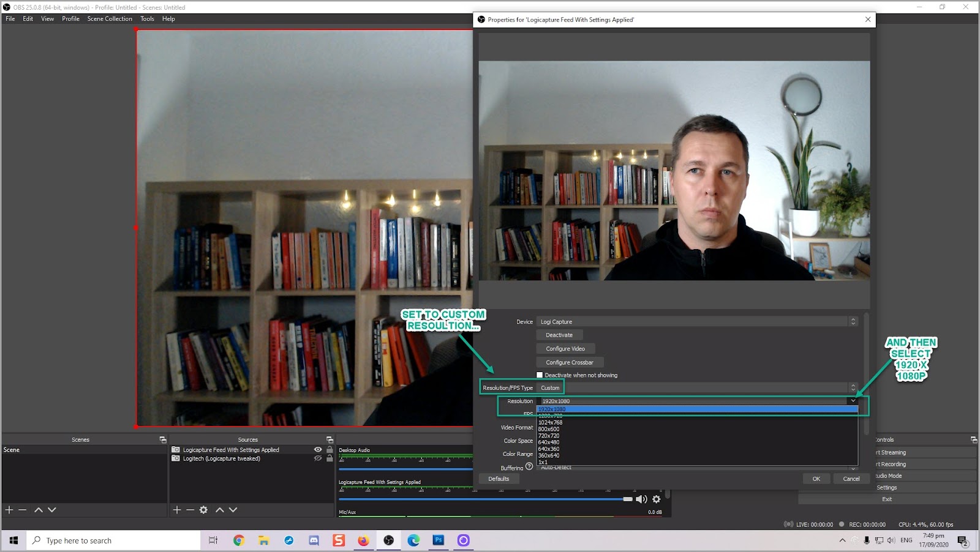The height and width of the screenshot is (552, 980).
Task: Click the Windows search box
Action: pyautogui.click(x=113, y=540)
